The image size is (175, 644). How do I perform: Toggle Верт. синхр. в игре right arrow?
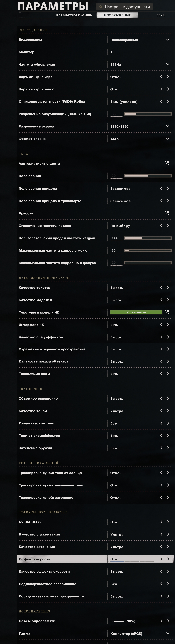click(x=168, y=77)
